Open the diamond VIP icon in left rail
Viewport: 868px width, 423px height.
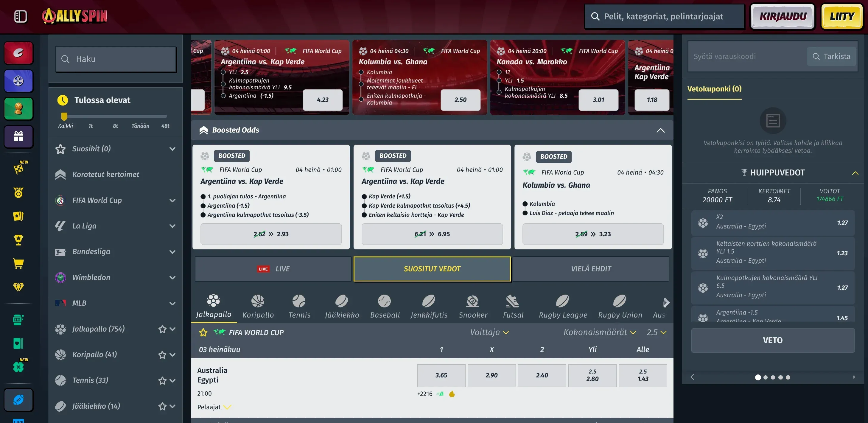(18, 287)
